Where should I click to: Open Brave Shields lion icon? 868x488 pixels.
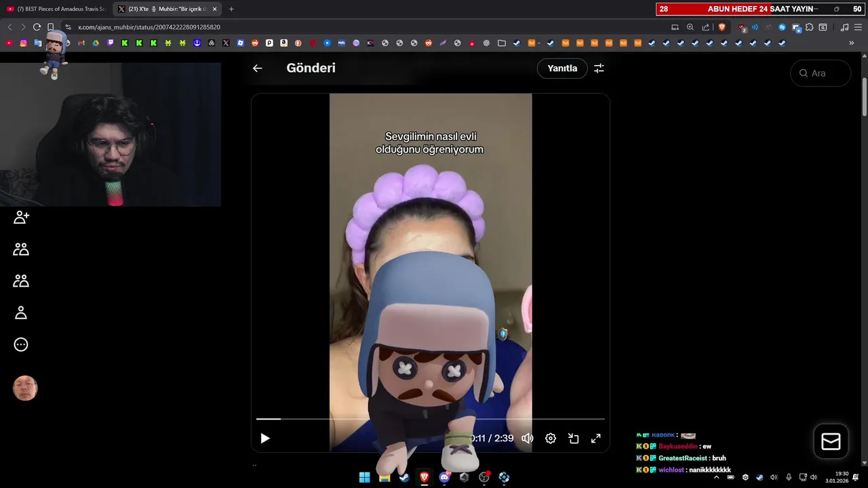722,27
